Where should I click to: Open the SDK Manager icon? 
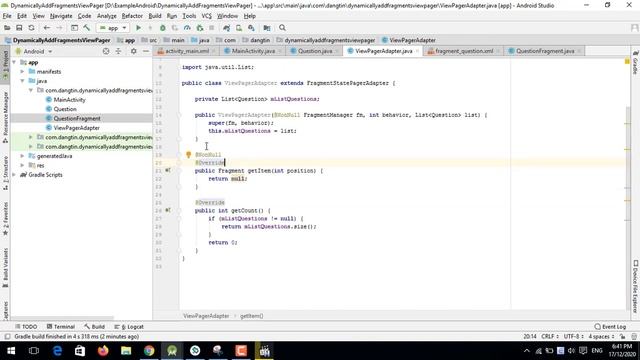click(251, 28)
